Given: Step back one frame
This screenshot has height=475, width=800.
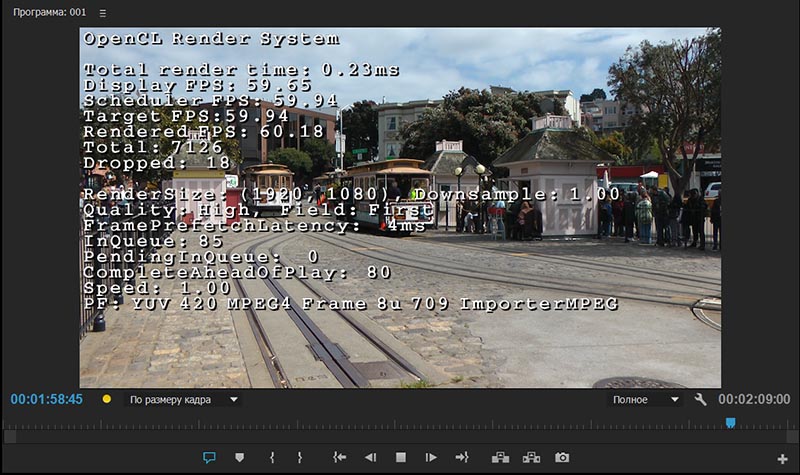Looking at the screenshot, I should [370, 458].
